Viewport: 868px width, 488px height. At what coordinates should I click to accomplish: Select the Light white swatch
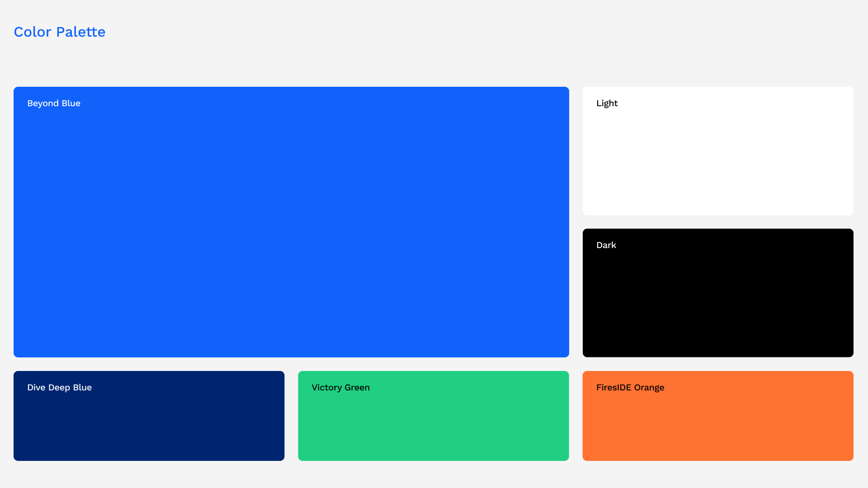tap(718, 158)
